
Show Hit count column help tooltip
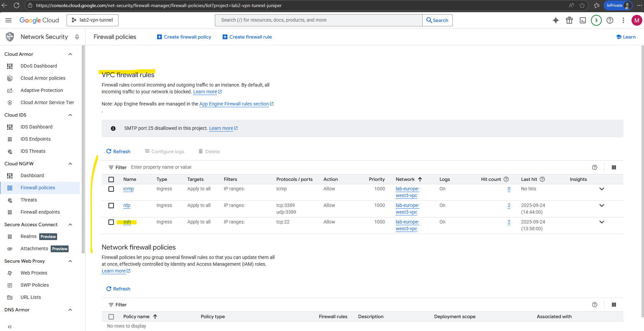point(506,179)
